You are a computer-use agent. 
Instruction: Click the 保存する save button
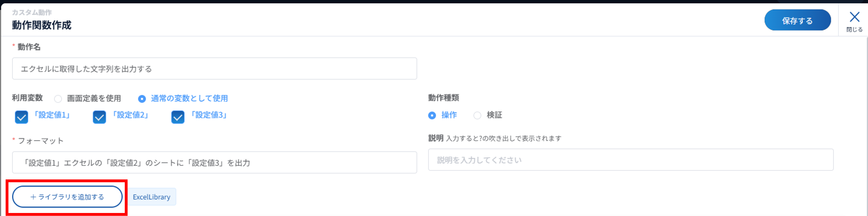pos(797,20)
